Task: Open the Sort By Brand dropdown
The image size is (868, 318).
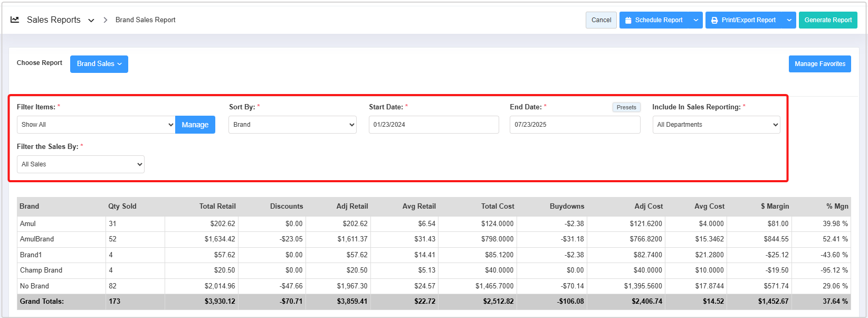Action: pos(292,125)
